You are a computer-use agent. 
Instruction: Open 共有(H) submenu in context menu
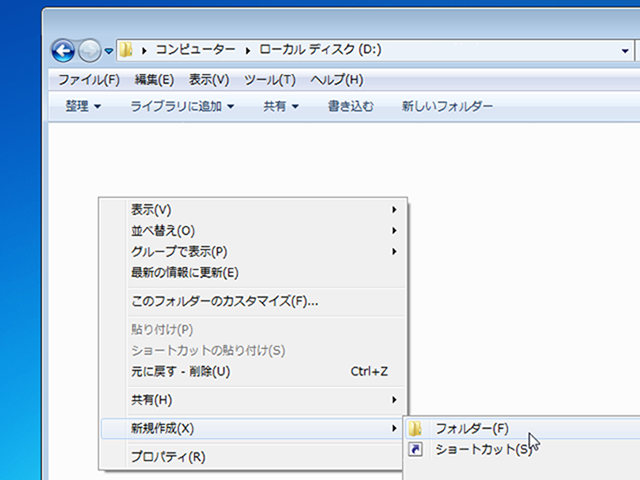253,400
